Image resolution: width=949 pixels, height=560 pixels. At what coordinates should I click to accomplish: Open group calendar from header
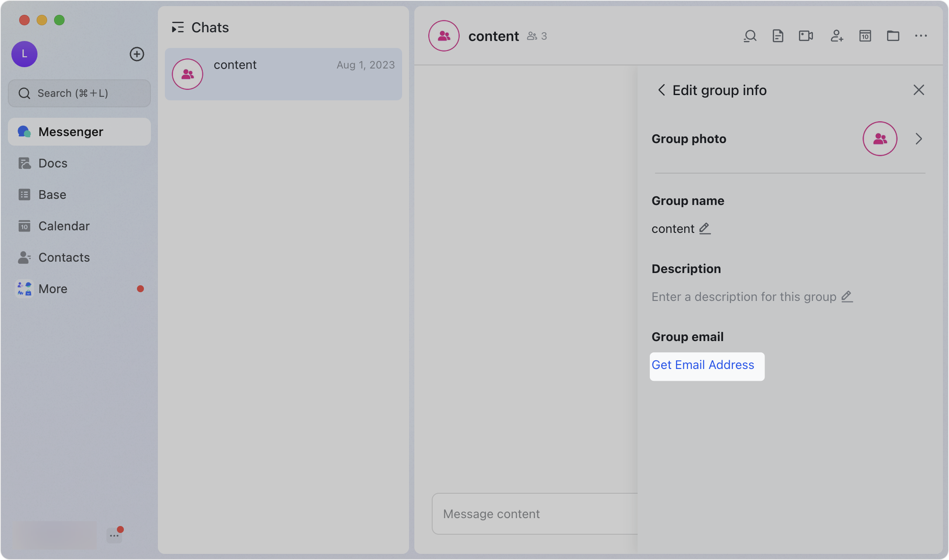[865, 36]
